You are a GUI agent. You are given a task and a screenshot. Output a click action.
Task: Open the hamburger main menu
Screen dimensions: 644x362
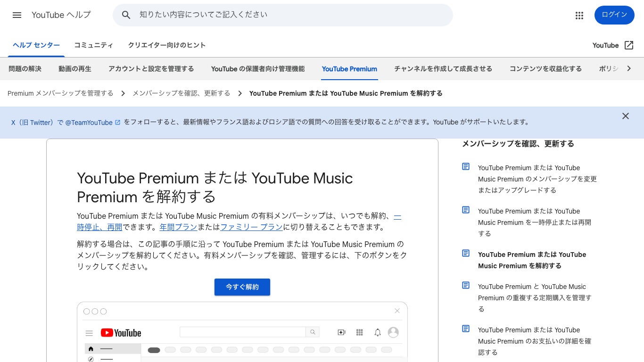click(x=17, y=15)
